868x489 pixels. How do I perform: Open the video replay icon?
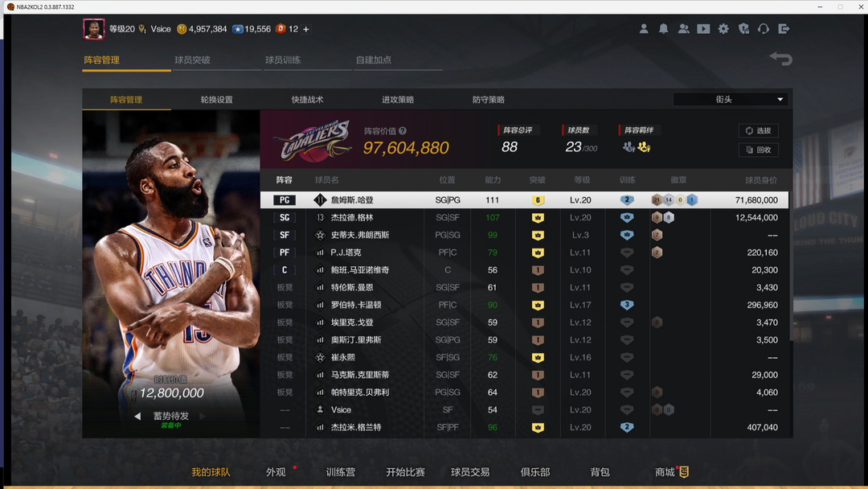coord(703,29)
